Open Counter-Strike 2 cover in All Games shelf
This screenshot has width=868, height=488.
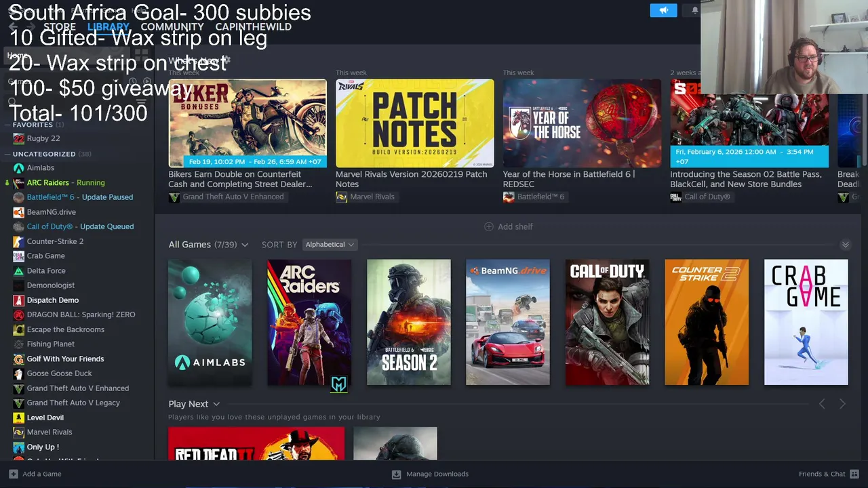707,322
